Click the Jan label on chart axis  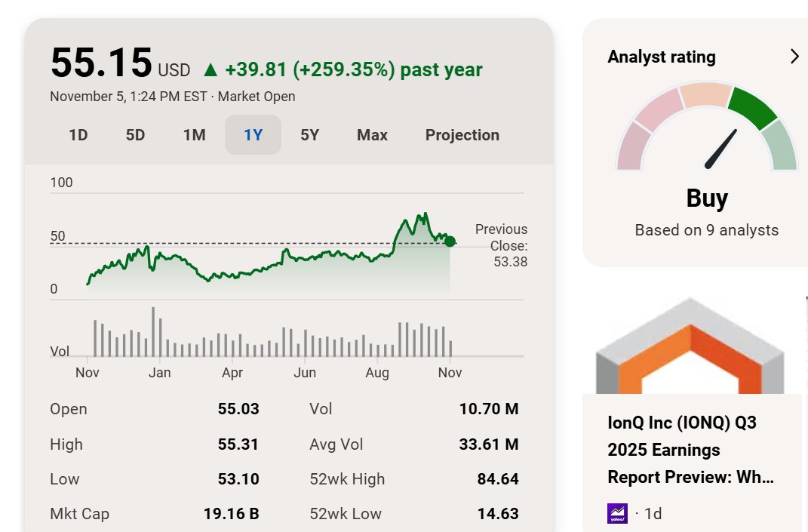click(160, 373)
